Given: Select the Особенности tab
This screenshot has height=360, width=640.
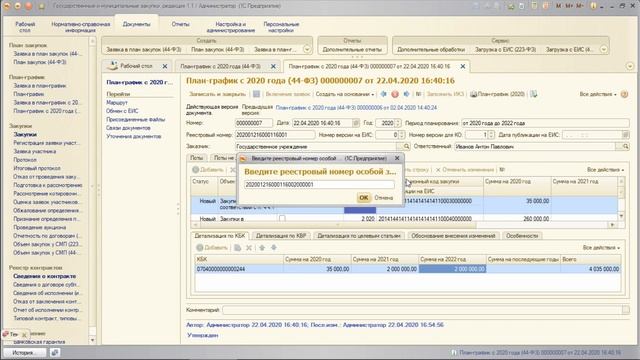Looking at the screenshot, I should 522,236.
